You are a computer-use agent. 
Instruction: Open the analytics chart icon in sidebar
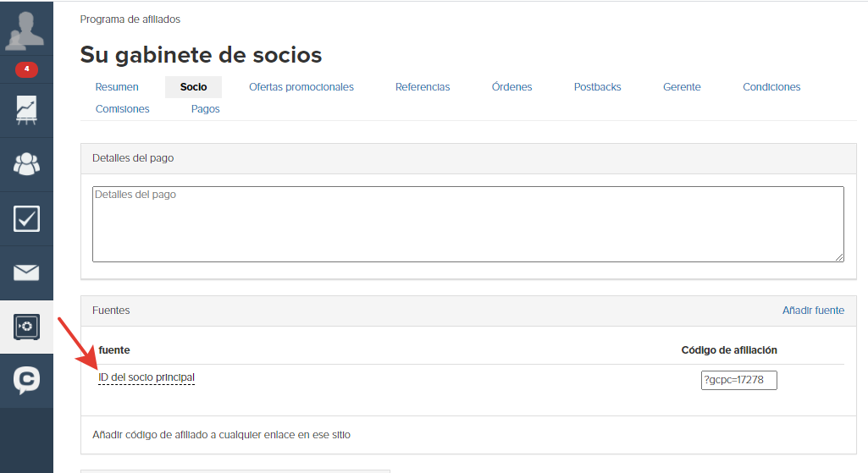click(x=26, y=110)
